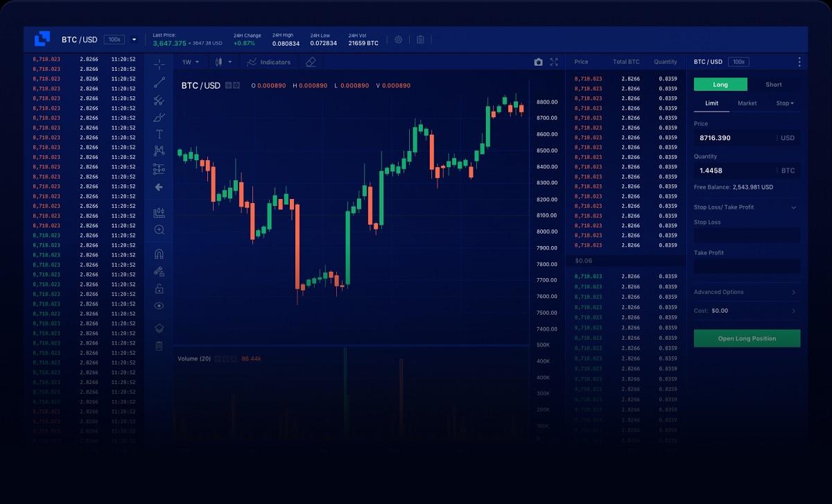The width and height of the screenshot is (832, 504).
Task: Open the Stop order type dropdown
Action: pyautogui.click(x=785, y=103)
